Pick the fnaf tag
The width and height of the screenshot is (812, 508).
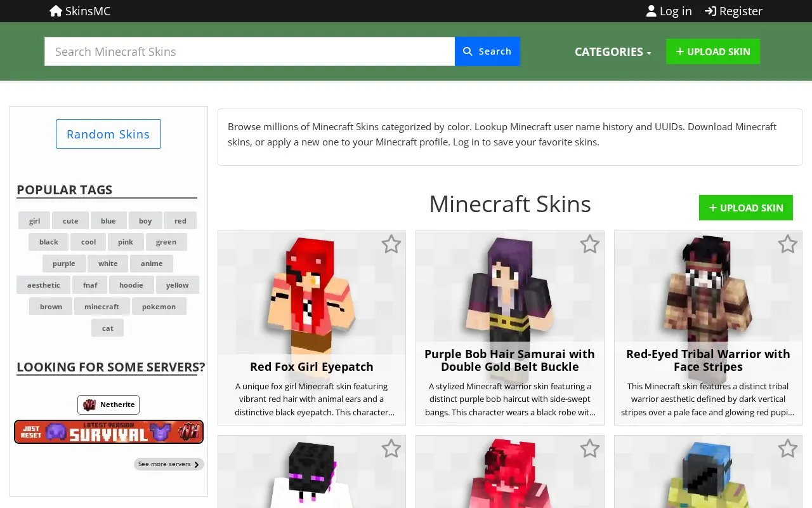point(90,285)
